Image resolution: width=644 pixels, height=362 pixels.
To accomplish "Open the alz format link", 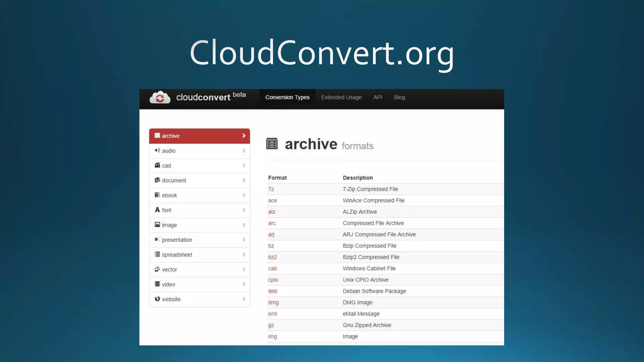I will coord(272,212).
